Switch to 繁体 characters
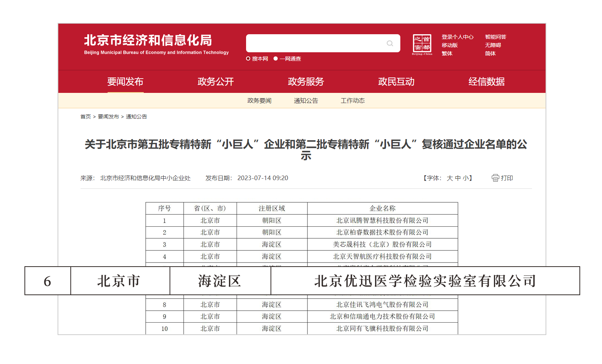The image size is (602, 364). (x=447, y=53)
